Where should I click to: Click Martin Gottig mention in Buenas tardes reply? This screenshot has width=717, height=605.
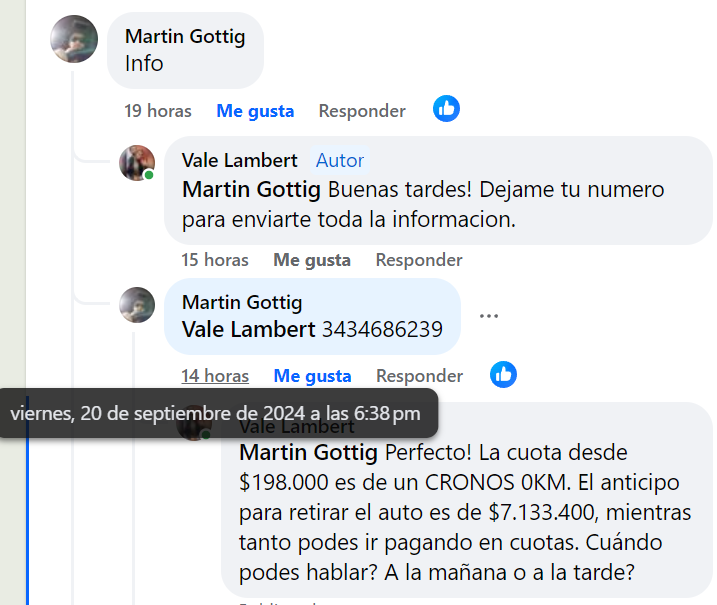click(252, 189)
